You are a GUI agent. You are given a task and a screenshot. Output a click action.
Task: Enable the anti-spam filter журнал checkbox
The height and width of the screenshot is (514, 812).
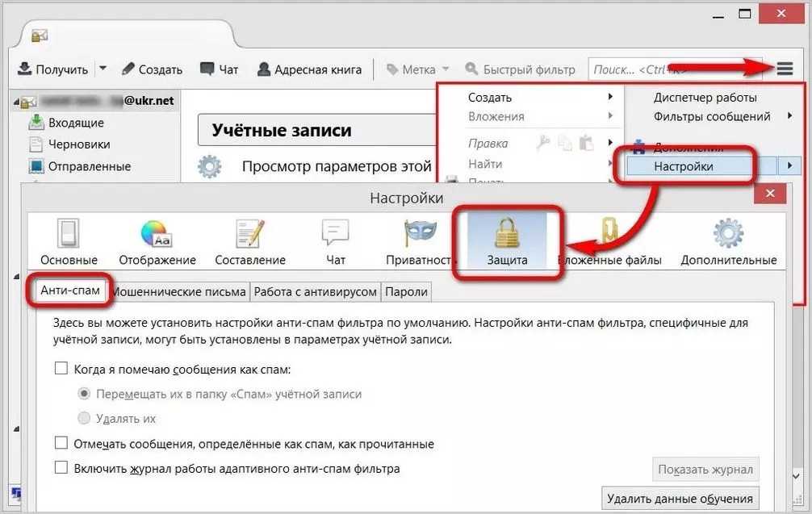pos(61,468)
